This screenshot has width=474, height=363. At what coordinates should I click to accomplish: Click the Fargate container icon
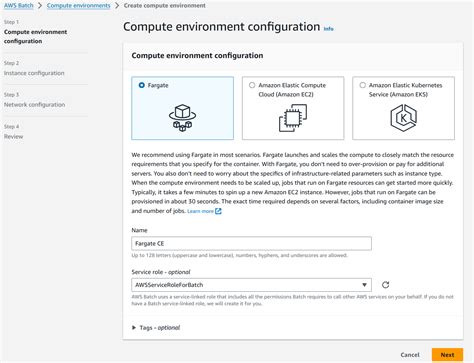pos(182,118)
